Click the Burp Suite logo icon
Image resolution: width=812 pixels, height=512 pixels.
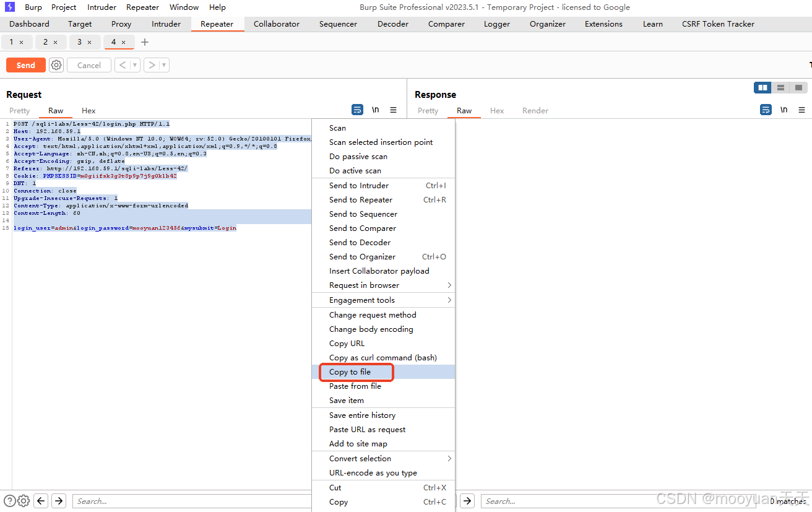pyautogui.click(x=10, y=7)
